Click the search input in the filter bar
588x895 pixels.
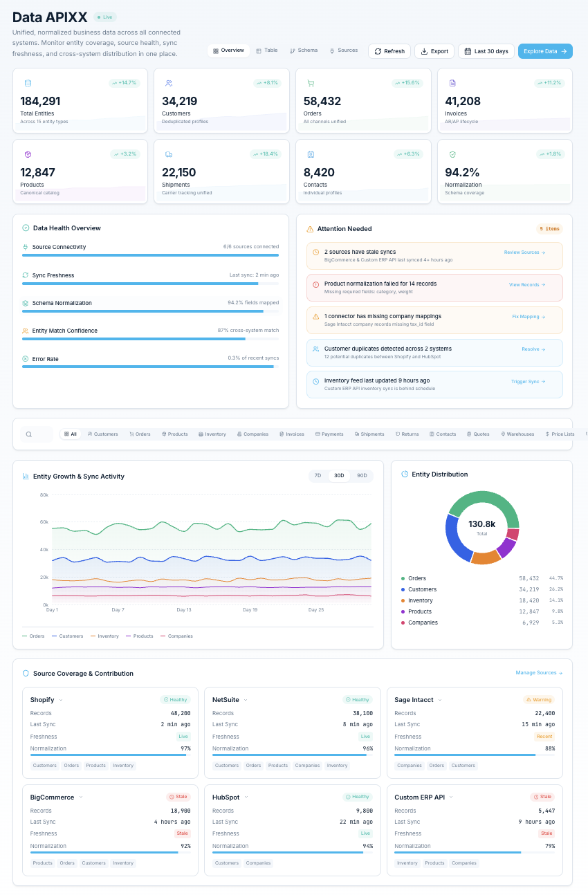(x=43, y=434)
